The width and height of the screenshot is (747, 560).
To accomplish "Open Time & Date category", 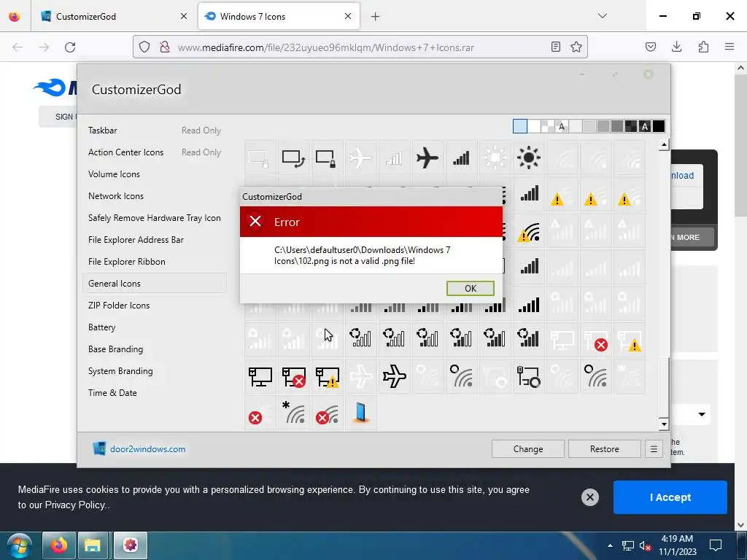I will coord(112,393).
